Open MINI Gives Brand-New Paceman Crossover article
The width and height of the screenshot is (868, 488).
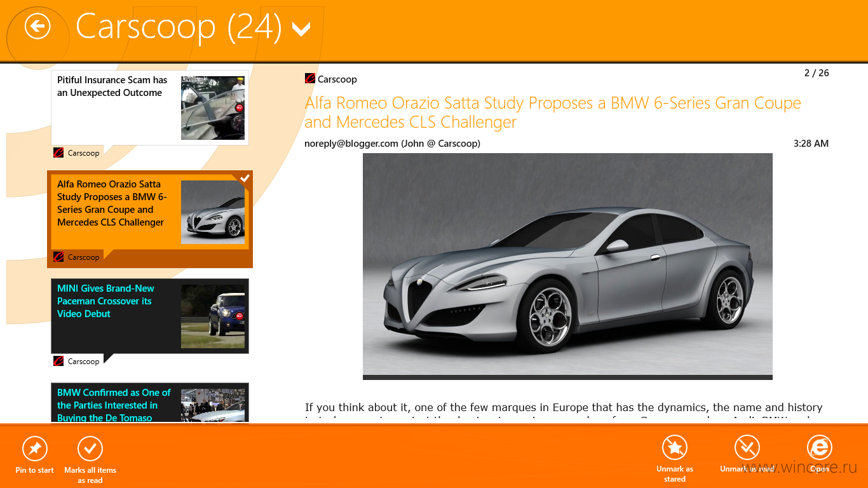click(x=150, y=316)
